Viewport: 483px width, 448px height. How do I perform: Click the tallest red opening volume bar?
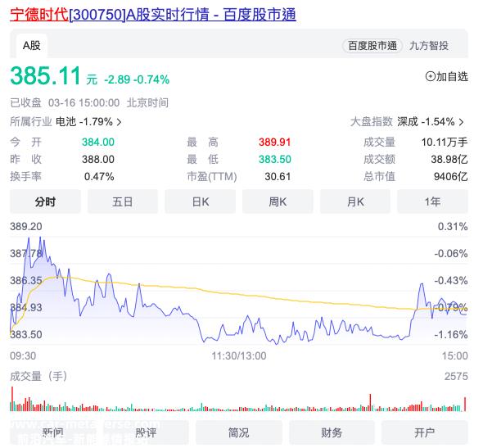tap(12, 399)
